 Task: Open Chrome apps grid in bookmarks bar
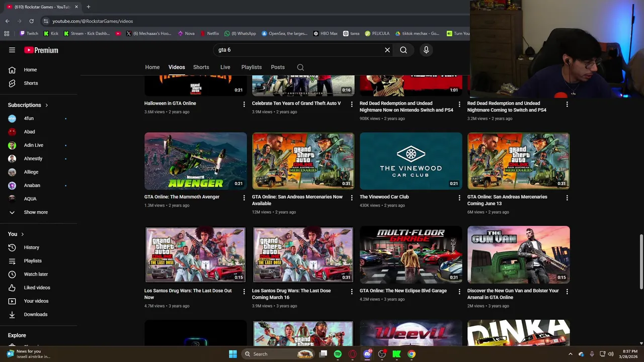click(7, 33)
